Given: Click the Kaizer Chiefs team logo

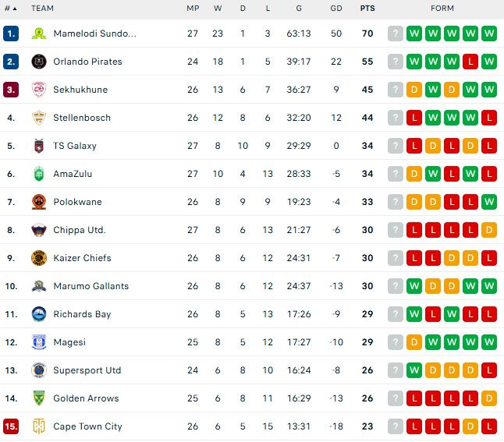Looking at the screenshot, I should [x=39, y=258].
